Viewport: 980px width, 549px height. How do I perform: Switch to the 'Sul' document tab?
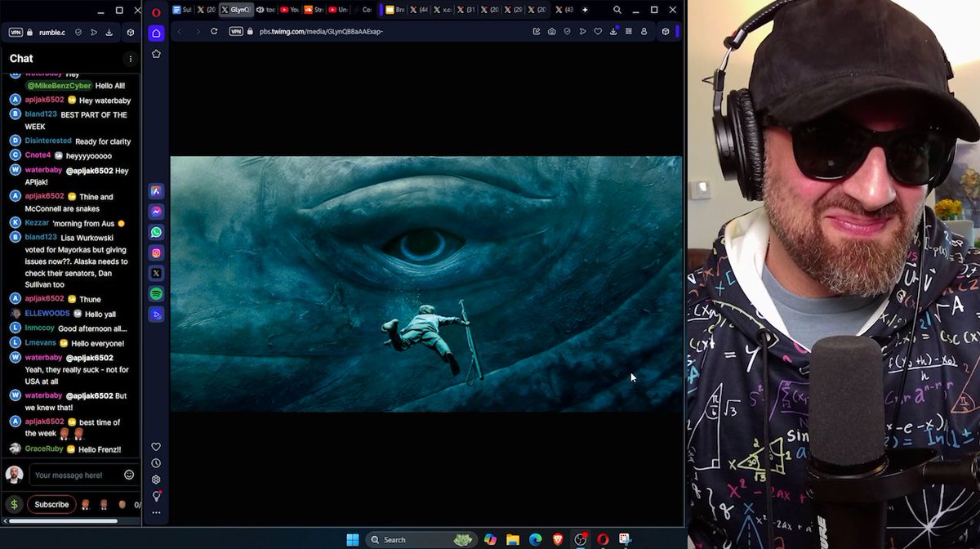(183, 10)
